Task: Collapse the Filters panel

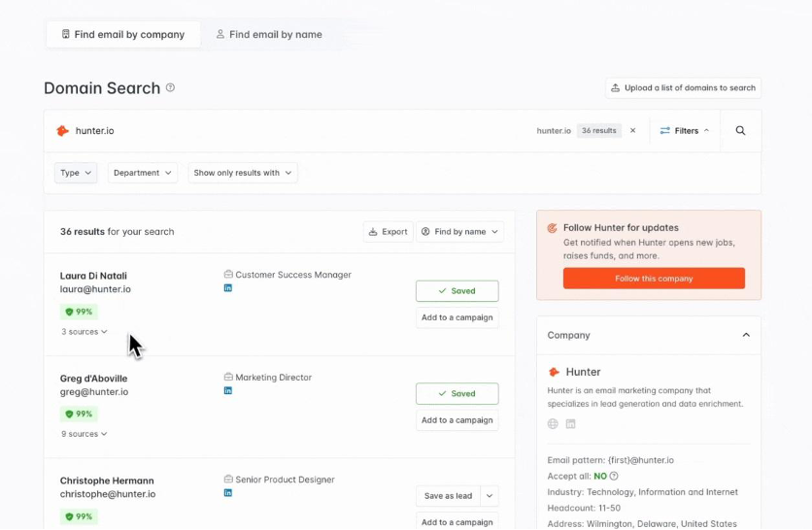Action: tap(684, 130)
